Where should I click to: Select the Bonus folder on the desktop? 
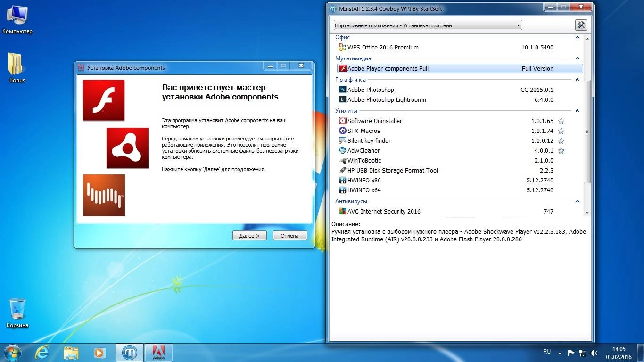(x=17, y=67)
